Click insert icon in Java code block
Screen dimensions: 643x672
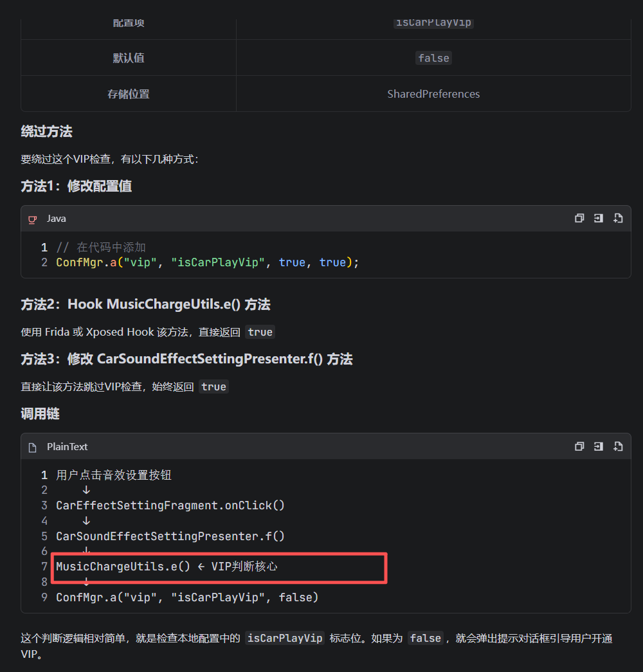pos(598,219)
